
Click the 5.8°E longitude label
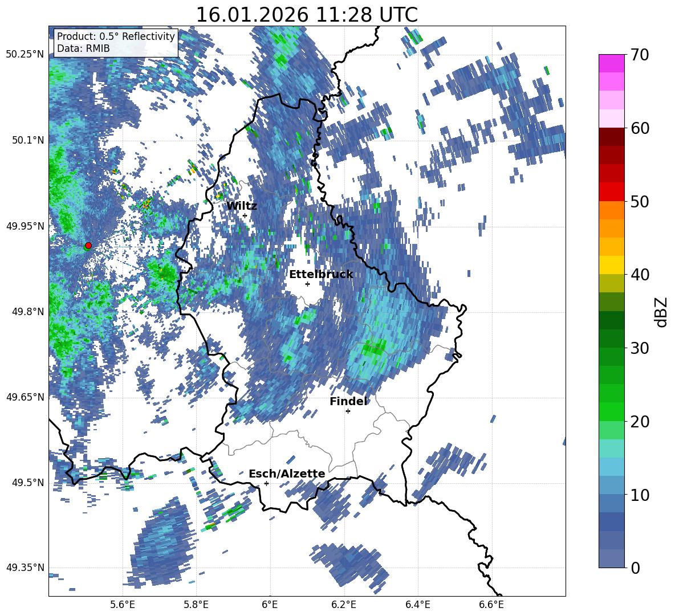pyautogui.click(x=196, y=605)
